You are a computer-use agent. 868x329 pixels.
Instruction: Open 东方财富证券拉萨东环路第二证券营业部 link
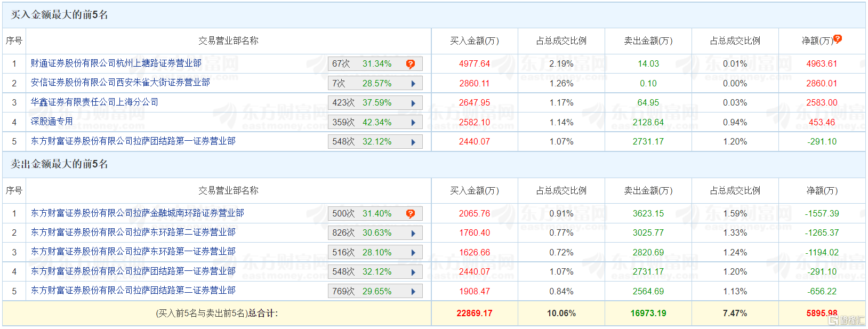point(133,232)
